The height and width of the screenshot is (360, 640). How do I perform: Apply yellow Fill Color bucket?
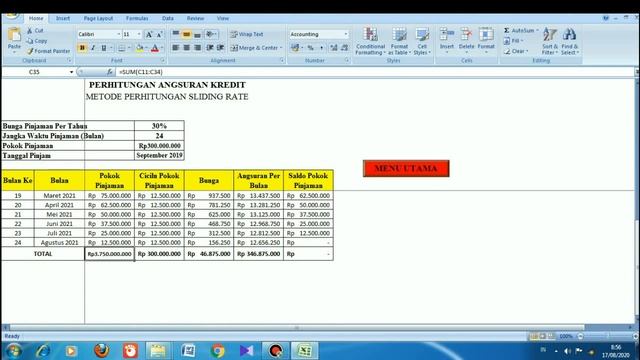tap(140, 48)
